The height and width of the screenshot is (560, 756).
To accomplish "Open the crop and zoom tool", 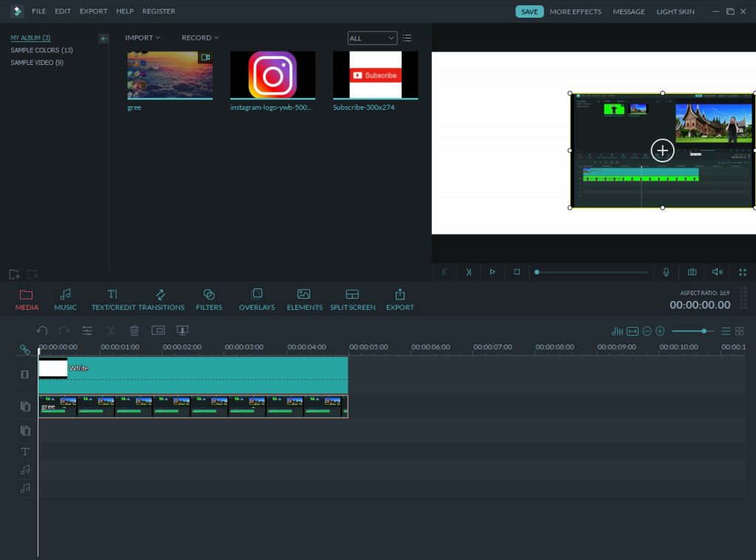I will (158, 330).
